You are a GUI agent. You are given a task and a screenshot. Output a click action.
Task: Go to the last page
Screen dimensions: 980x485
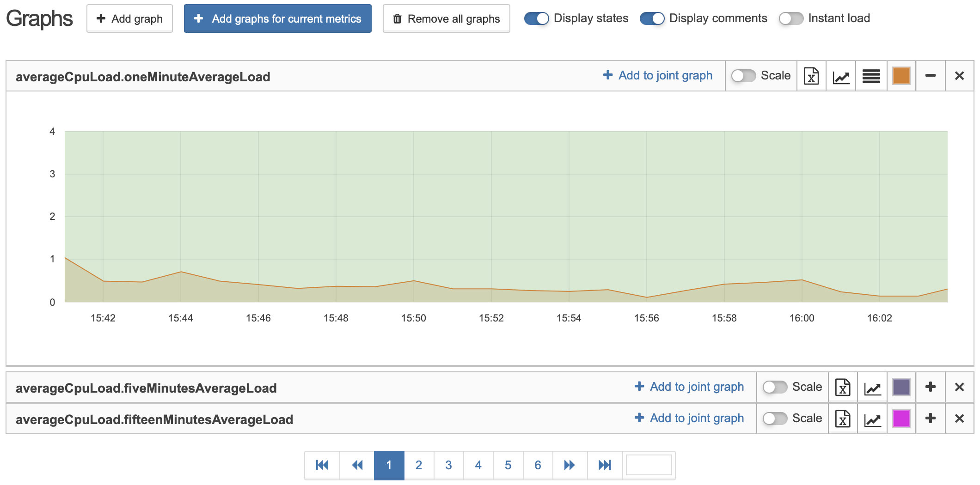coord(605,465)
